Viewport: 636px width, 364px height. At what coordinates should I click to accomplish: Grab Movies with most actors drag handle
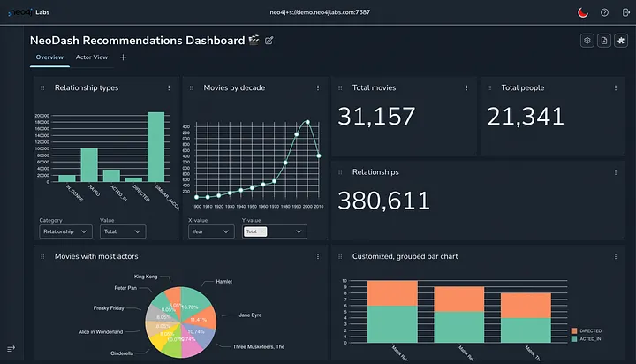click(42, 257)
